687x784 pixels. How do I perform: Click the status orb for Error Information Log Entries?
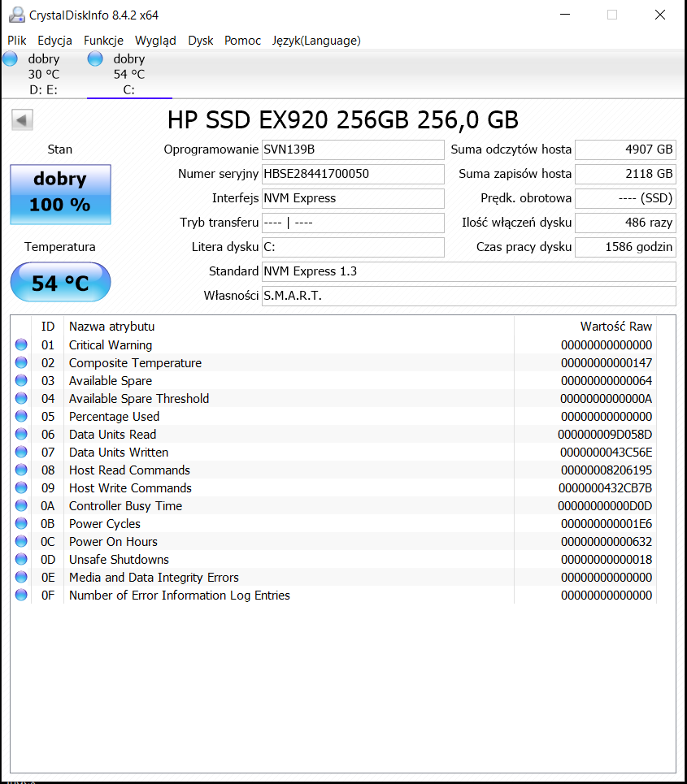(x=21, y=595)
